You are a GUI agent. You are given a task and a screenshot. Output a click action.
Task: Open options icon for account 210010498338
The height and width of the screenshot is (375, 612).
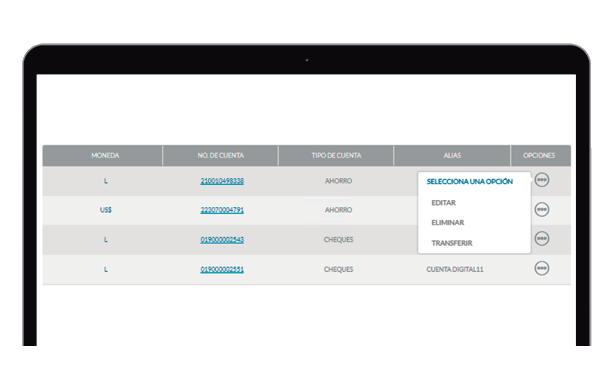point(541,180)
